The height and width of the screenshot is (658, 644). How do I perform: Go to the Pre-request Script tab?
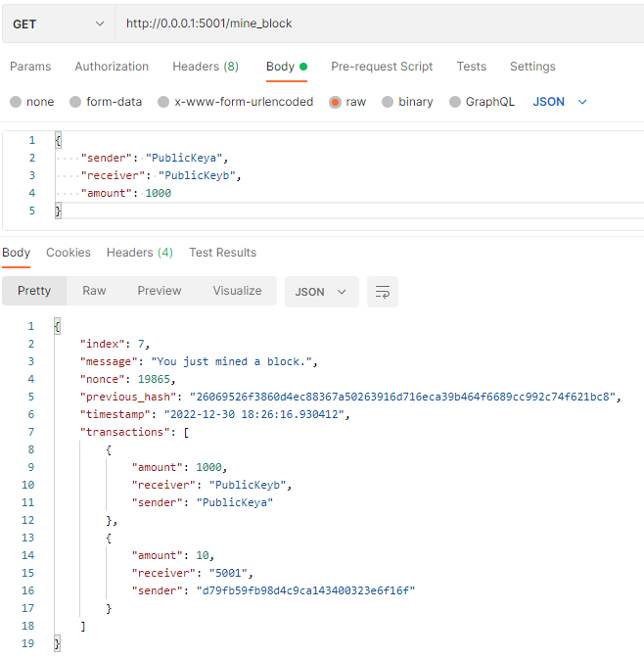click(382, 67)
